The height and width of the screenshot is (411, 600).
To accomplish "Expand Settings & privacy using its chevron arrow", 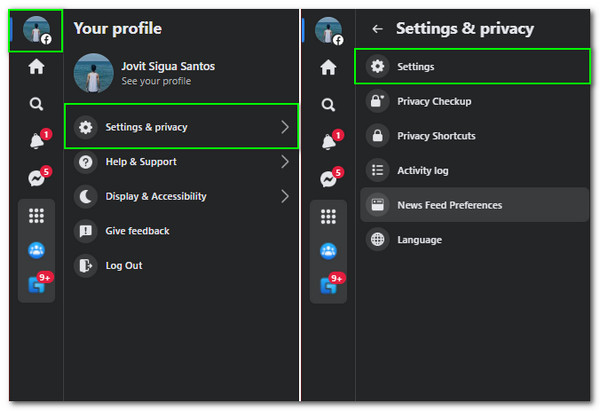I will (x=285, y=127).
